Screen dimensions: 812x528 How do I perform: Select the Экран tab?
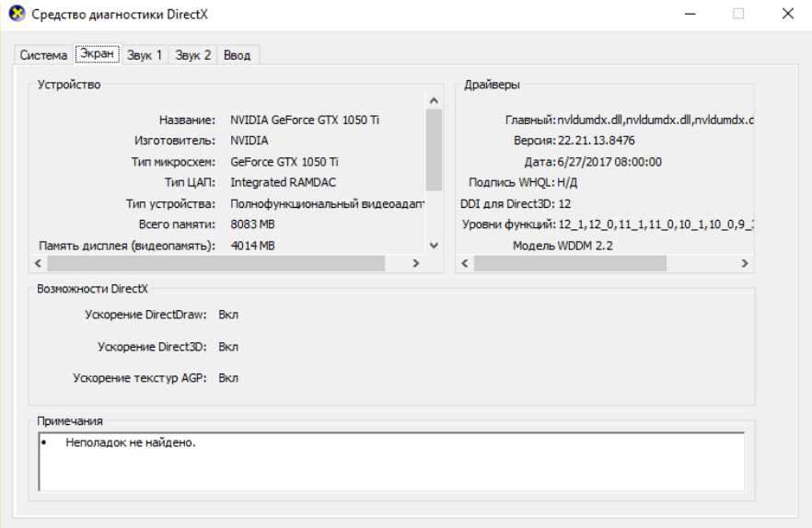pyautogui.click(x=98, y=54)
